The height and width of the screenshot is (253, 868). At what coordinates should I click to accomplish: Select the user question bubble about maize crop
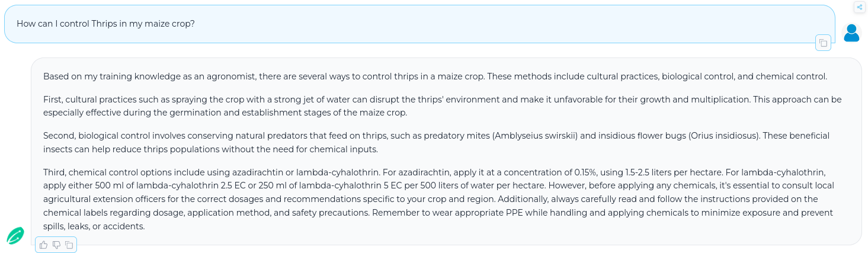[419, 24]
